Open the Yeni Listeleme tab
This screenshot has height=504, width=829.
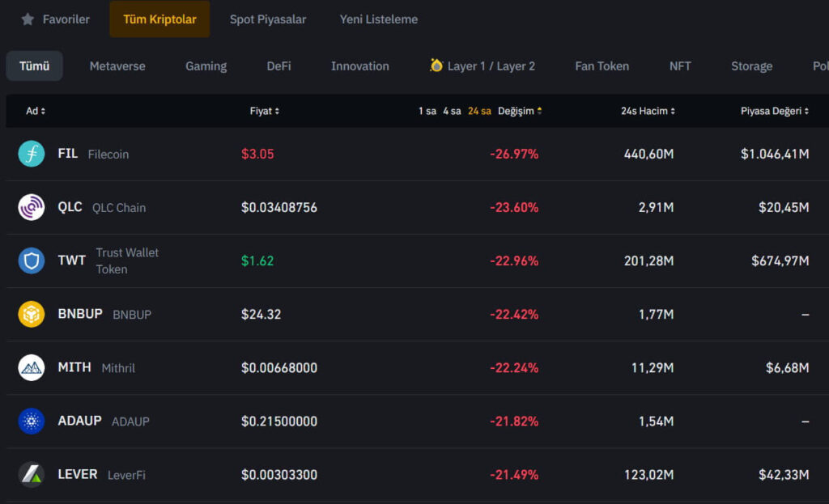(379, 19)
